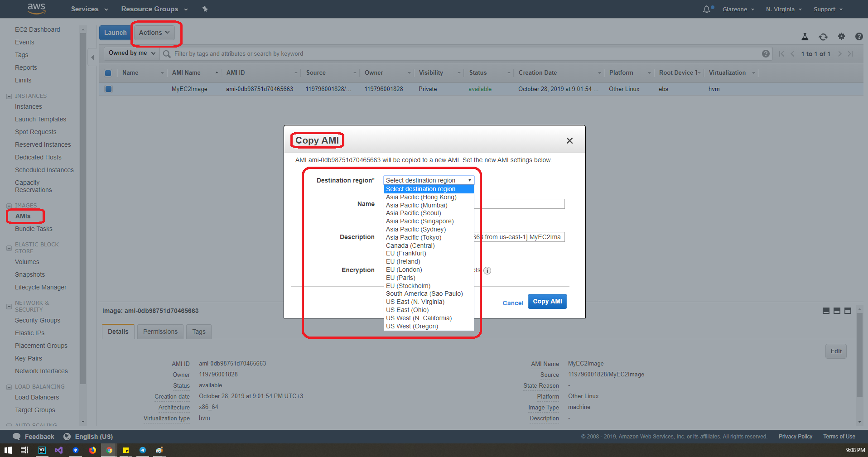Toggle checkbox for MyEC2Image row

coord(108,89)
